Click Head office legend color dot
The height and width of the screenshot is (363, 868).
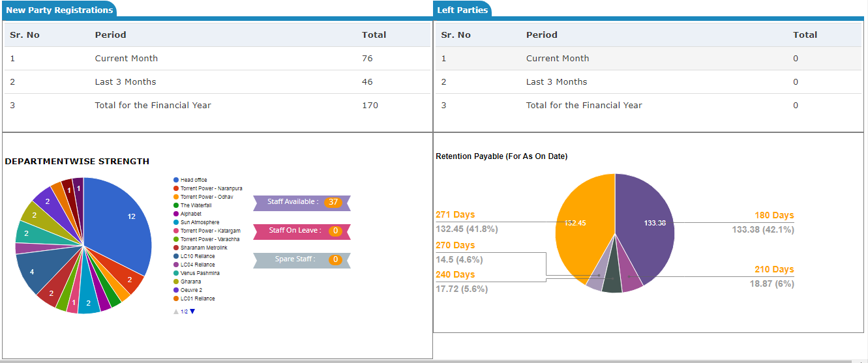click(176, 180)
